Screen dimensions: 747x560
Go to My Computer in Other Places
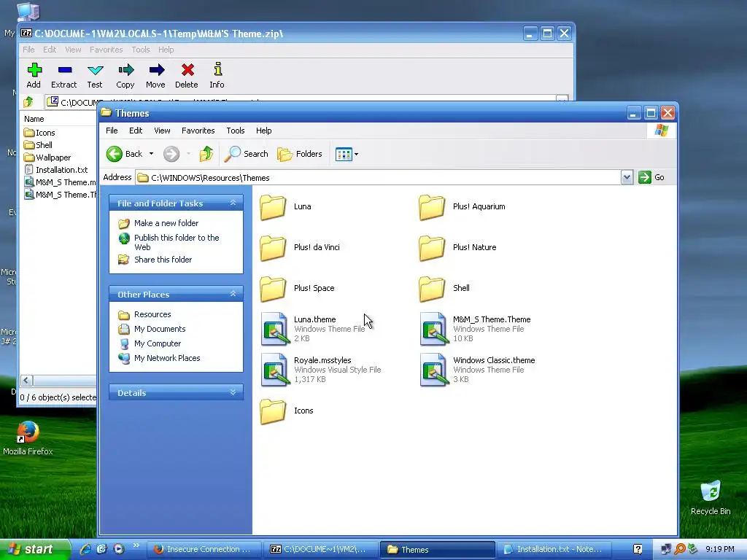coord(158,343)
